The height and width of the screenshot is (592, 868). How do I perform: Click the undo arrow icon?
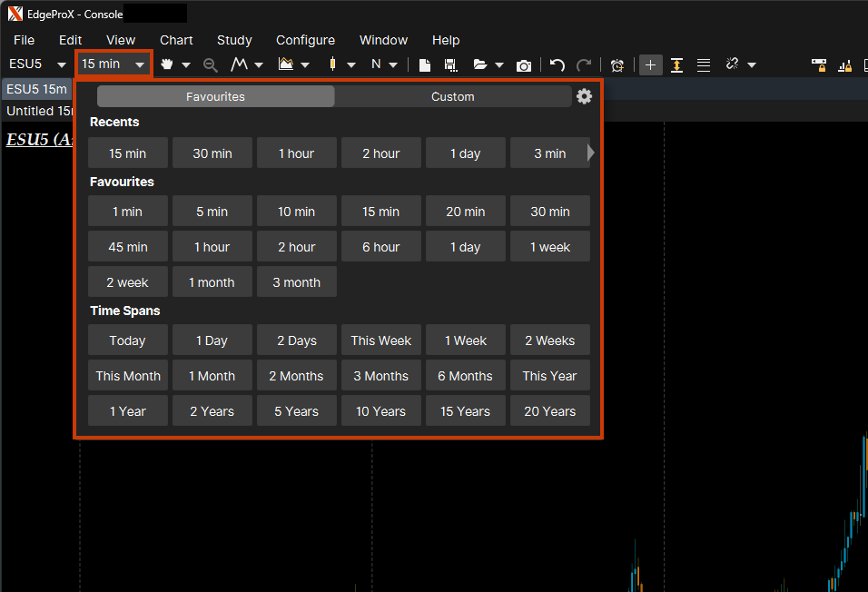pyautogui.click(x=557, y=64)
